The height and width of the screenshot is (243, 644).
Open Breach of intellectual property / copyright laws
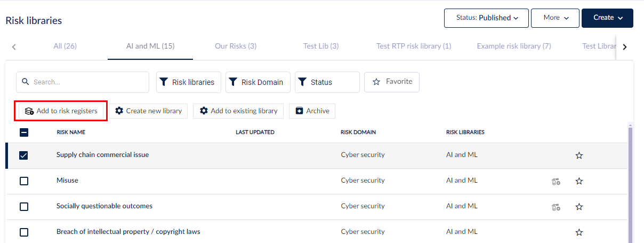pos(128,232)
